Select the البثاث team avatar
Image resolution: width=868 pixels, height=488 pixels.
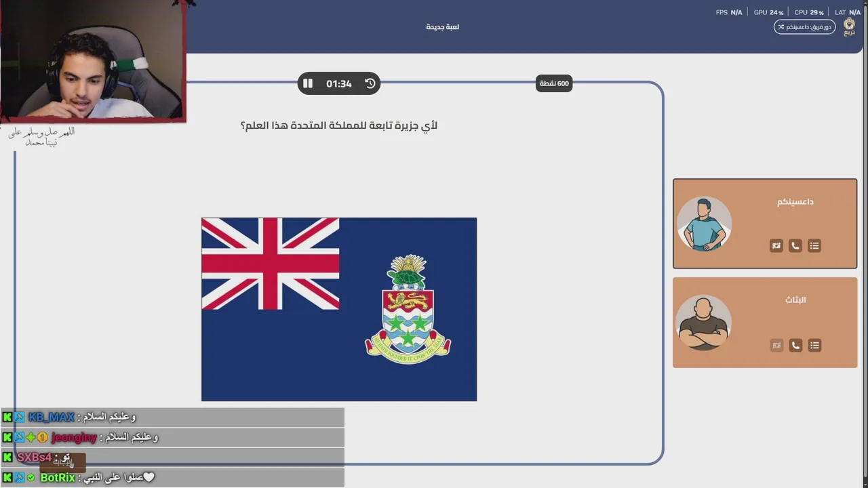(x=704, y=323)
